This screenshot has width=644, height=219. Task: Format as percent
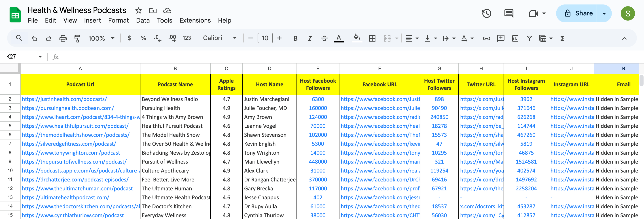[143, 38]
